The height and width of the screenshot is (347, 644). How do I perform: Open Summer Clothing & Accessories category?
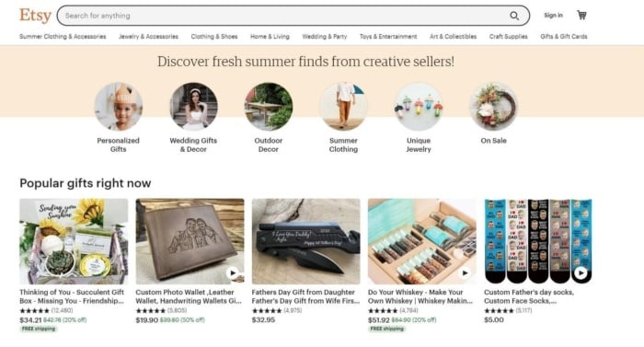[x=63, y=37]
